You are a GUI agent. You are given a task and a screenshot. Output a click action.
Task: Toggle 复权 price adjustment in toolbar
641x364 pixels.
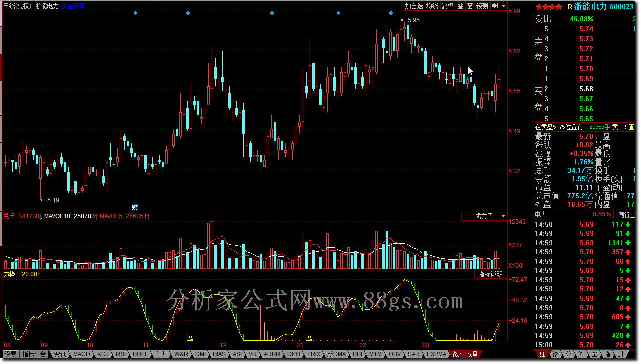[447, 6]
